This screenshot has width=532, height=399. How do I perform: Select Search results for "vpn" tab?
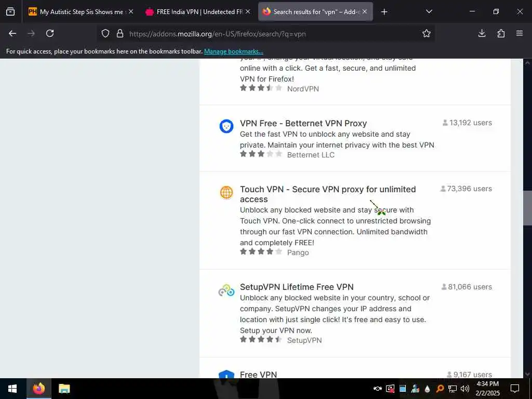click(x=315, y=12)
